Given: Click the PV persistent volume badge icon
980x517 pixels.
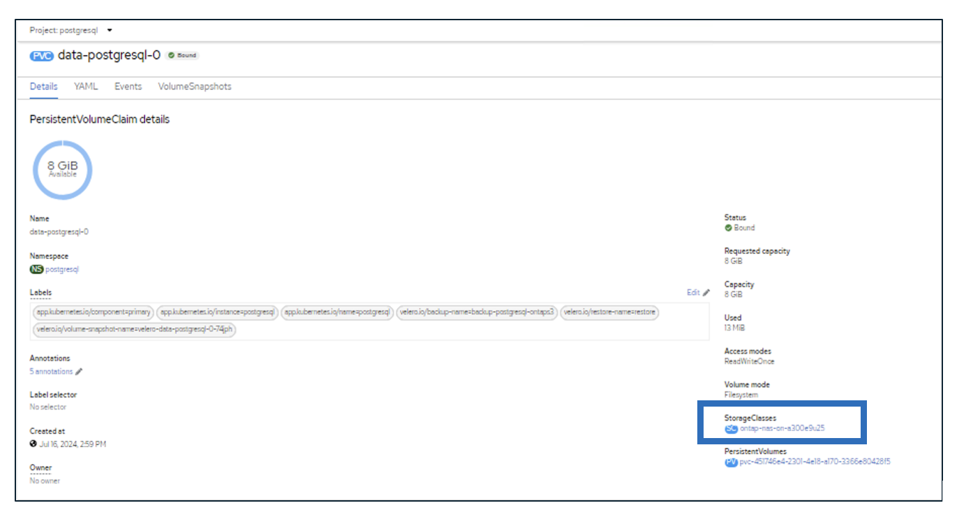Looking at the screenshot, I should tap(731, 462).
